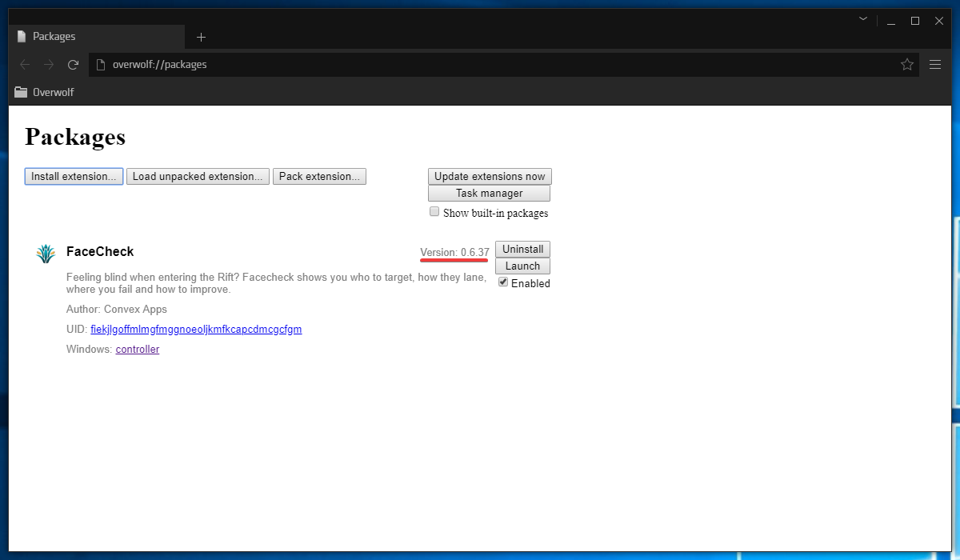Reload the packages page
This screenshot has height=560, width=960.
click(73, 65)
